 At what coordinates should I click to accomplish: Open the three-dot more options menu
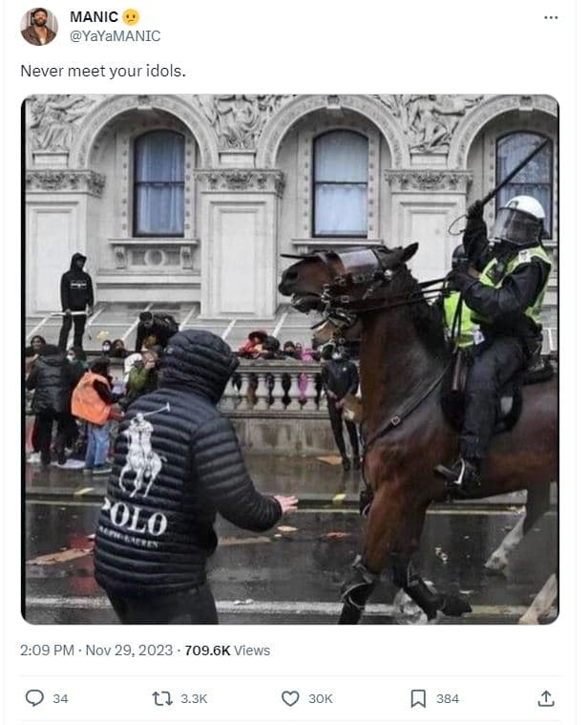point(551,17)
